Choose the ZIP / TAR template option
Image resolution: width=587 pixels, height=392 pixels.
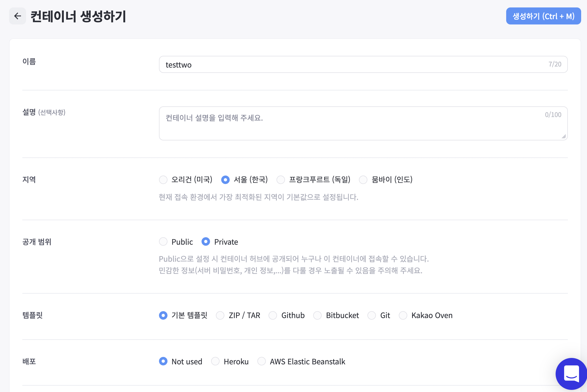(x=220, y=315)
